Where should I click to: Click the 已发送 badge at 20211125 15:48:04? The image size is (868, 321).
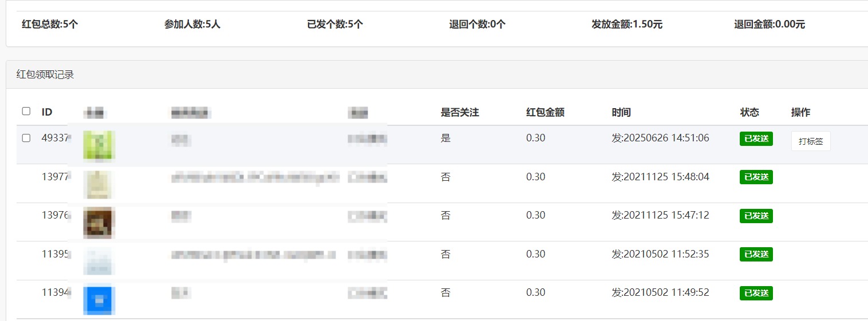point(756,177)
